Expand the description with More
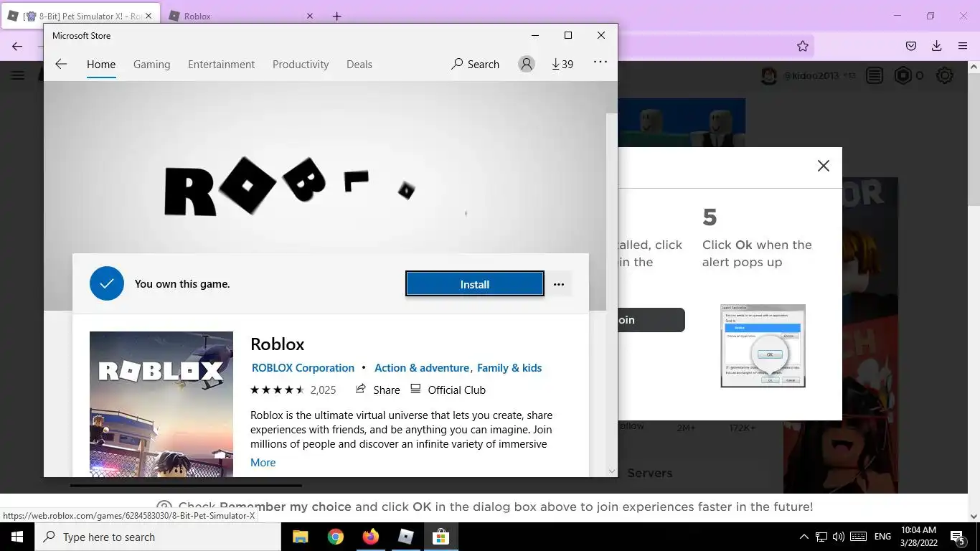 263,462
